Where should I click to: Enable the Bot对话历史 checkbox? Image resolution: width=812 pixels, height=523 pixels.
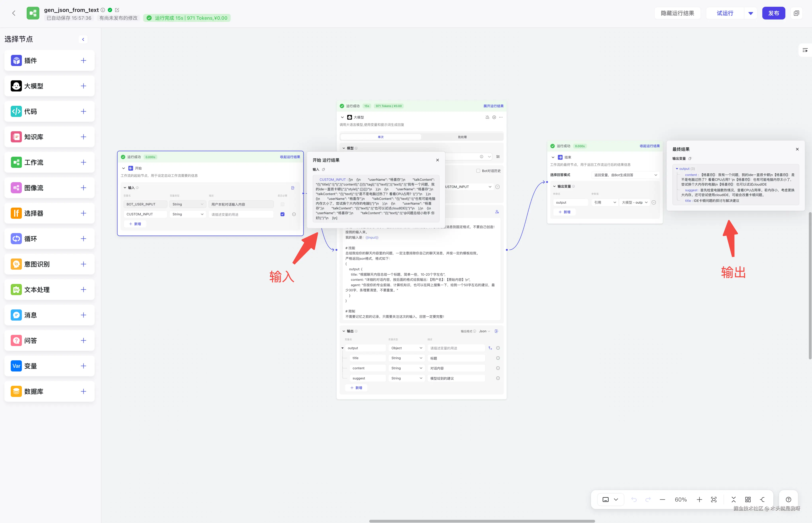pos(478,171)
